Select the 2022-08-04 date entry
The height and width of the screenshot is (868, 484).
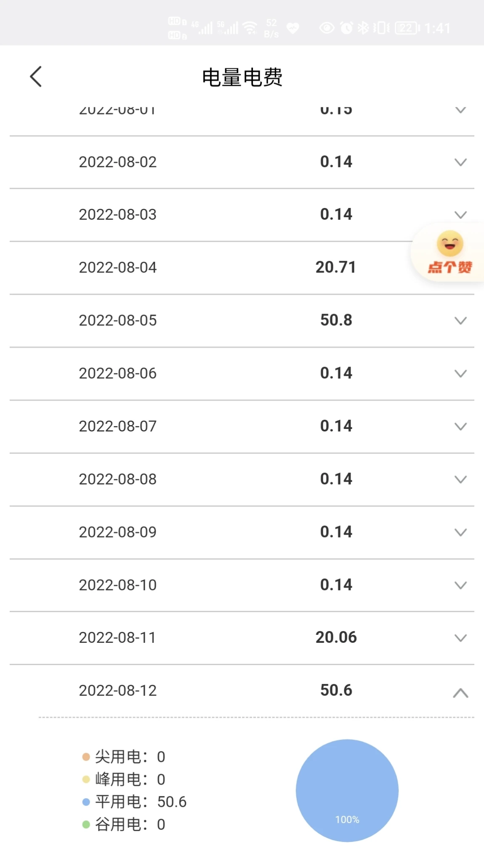118,267
